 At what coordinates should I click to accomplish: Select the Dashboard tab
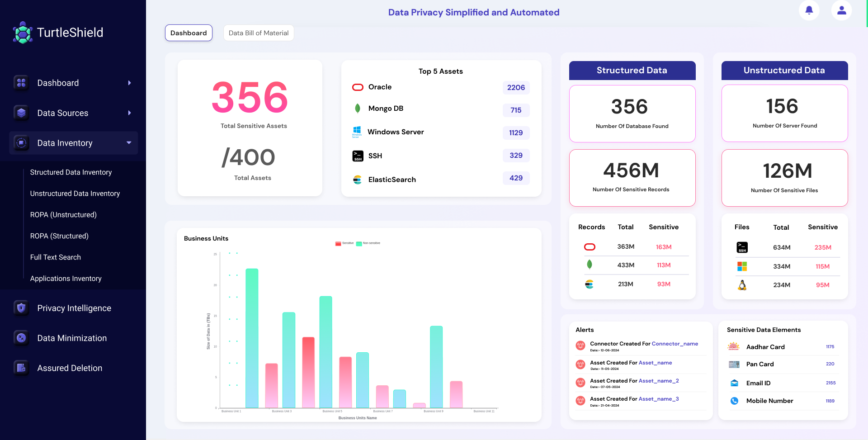point(189,33)
